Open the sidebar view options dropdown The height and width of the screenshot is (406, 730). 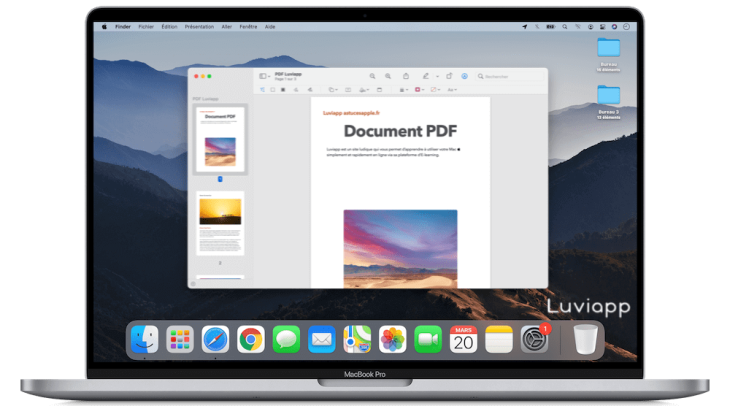tap(264, 75)
